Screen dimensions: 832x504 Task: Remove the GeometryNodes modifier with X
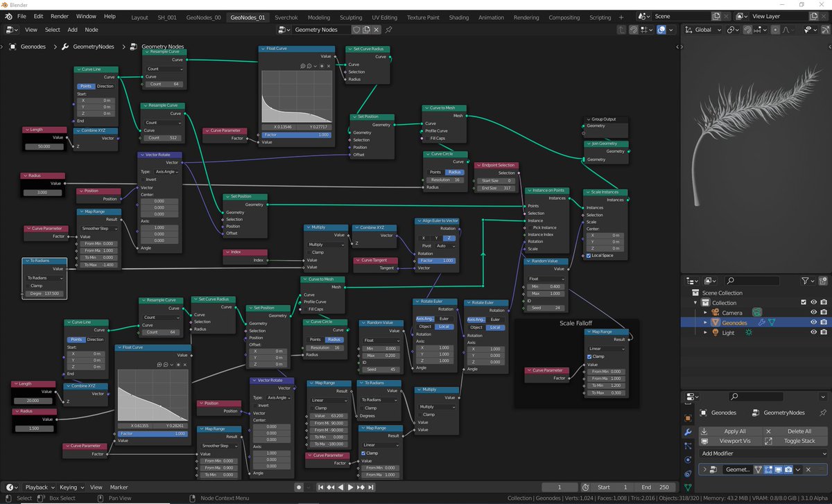[808, 469]
